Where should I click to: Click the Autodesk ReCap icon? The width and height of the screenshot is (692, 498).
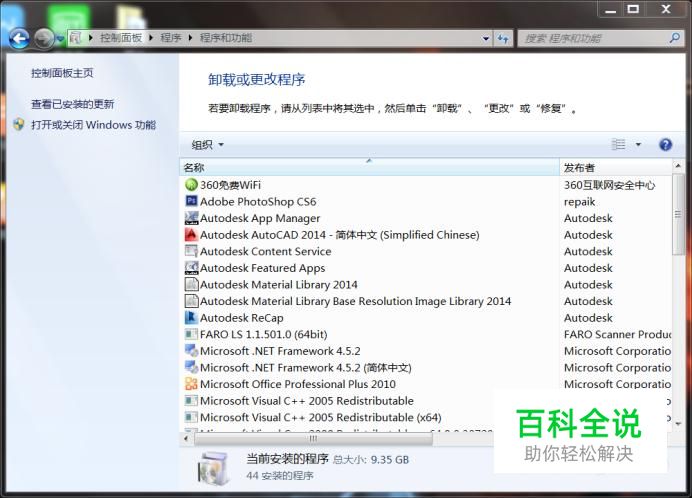pos(191,317)
